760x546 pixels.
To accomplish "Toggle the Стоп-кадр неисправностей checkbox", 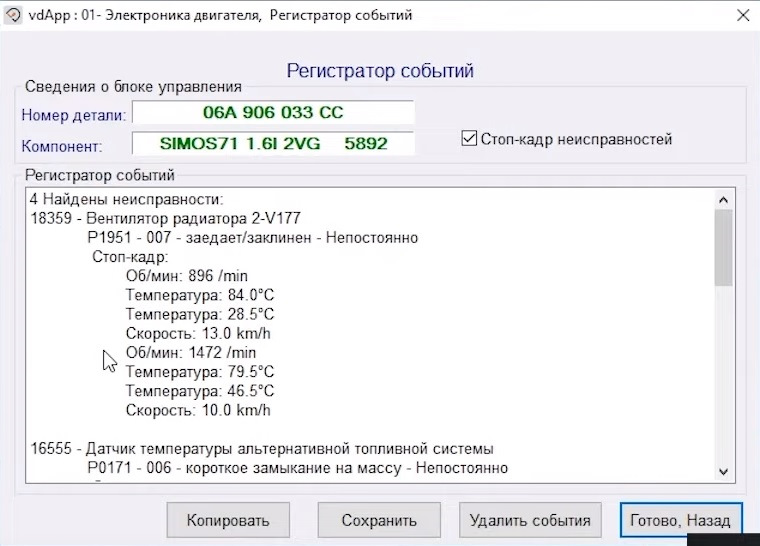I will pyautogui.click(x=469, y=139).
